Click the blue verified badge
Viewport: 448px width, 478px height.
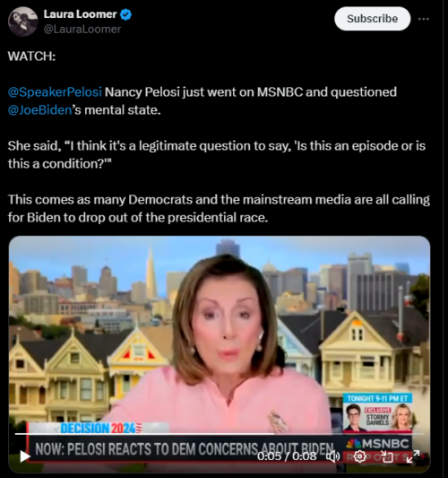pyautogui.click(x=125, y=14)
